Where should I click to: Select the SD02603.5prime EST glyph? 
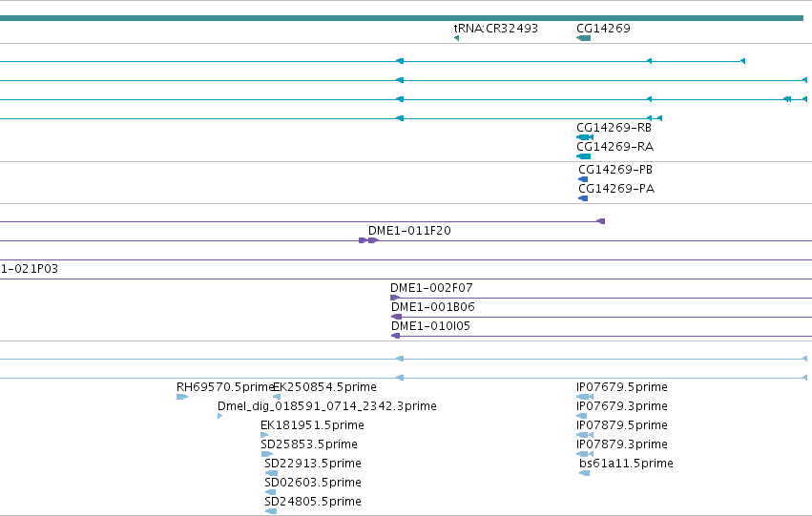270,492
